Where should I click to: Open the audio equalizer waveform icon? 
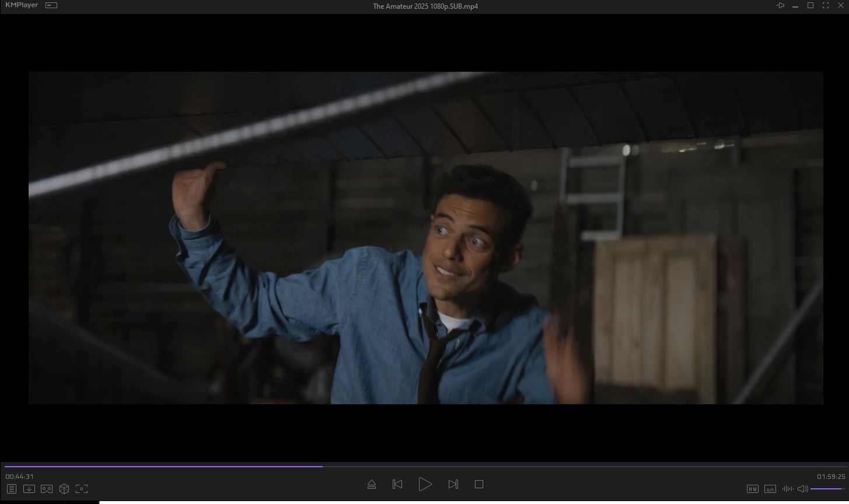point(787,489)
